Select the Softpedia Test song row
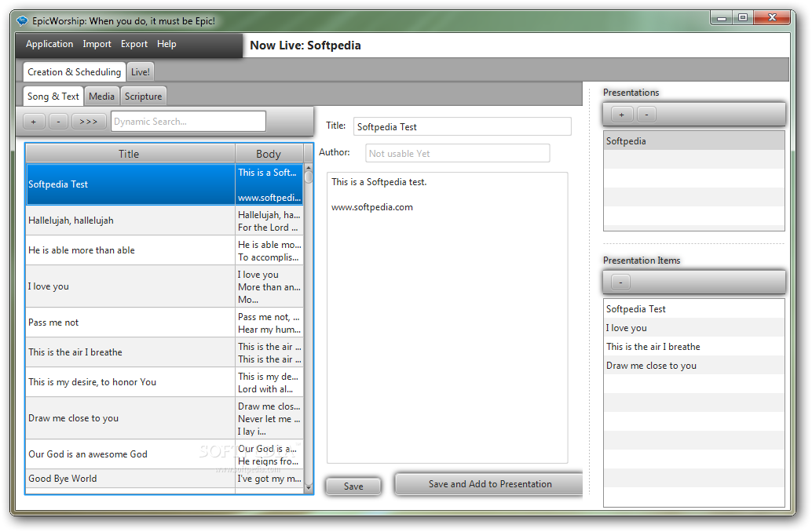The height and width of the screenshot is (532, 812). point(164,184)
